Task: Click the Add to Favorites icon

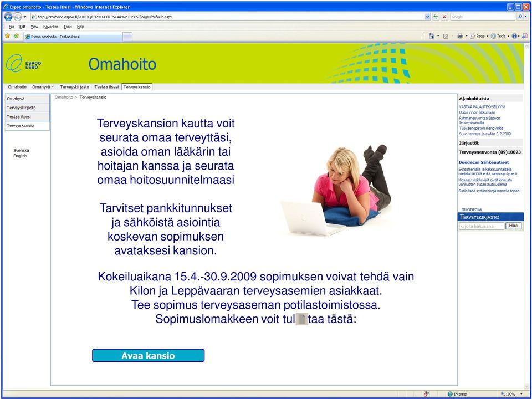Action: 16,36
